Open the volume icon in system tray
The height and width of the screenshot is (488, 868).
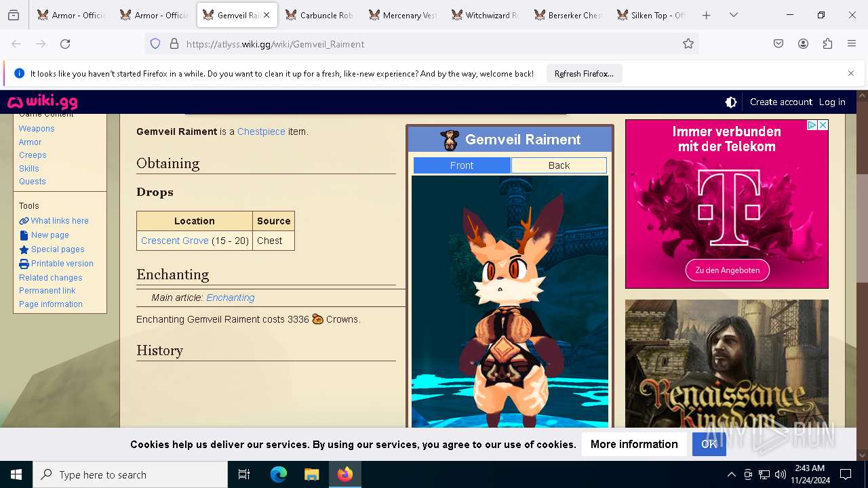pyautogui.click(x=781, y=474)
